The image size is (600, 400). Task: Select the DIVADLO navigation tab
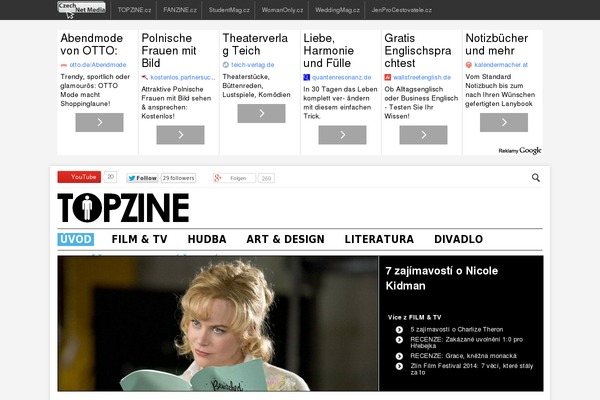pyautogui.click(x=458, y=239)
